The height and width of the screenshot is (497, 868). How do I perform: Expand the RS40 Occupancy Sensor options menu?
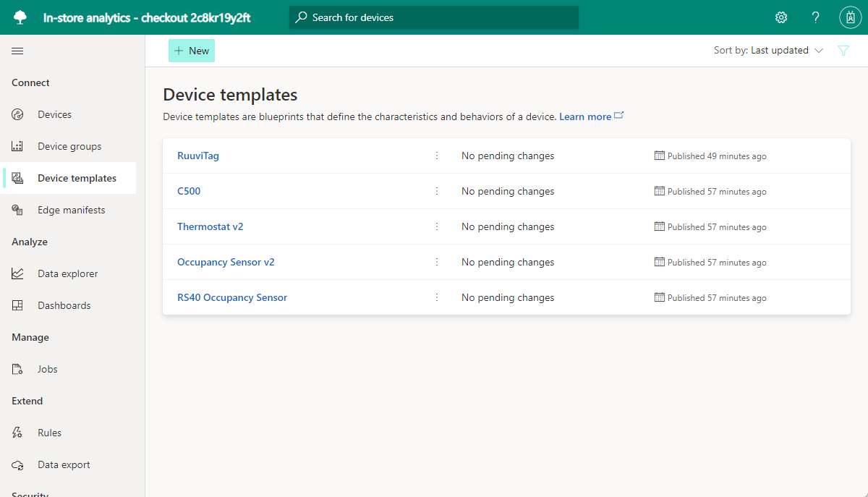pos(437,297)
